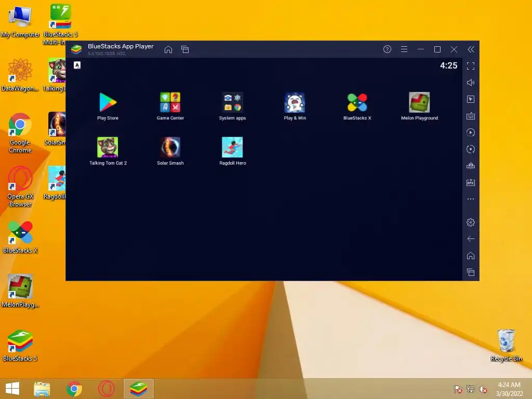
Task: Show more sidebar tools ellipsis
Action: point(471,199)
